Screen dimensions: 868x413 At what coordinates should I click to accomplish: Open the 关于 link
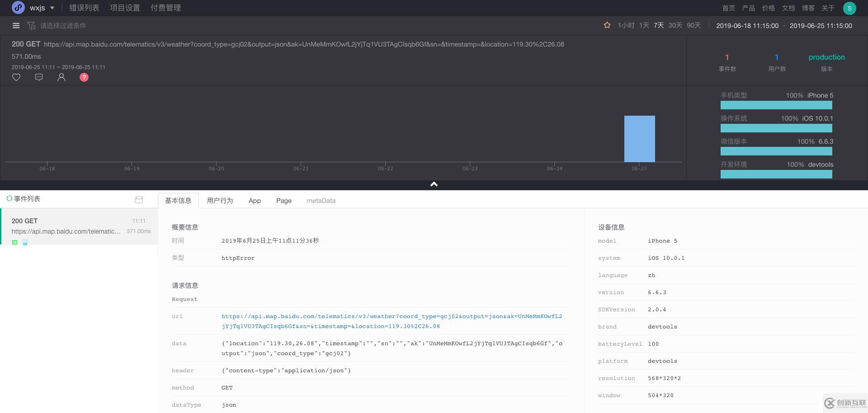click(828, 8)
